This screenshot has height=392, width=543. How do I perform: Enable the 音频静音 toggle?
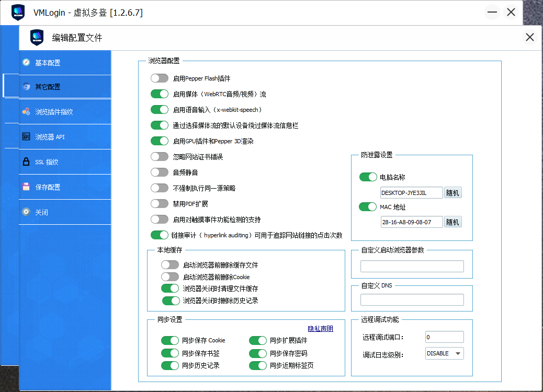tap(160, 172)
